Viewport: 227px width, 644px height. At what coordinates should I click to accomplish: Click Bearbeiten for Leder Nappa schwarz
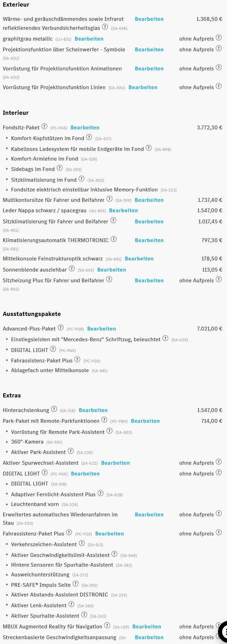[x=123, y=211]
